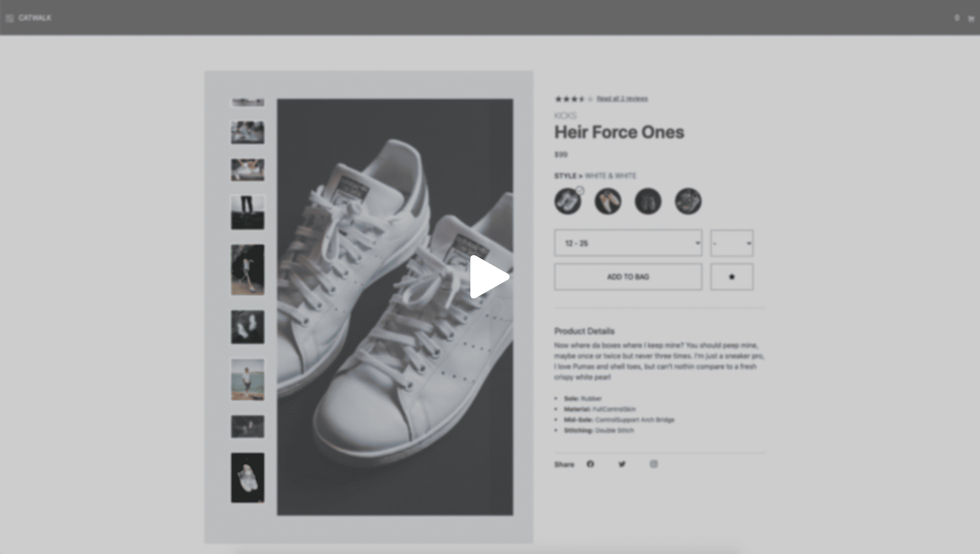Share on Facebook

[590, 464]
